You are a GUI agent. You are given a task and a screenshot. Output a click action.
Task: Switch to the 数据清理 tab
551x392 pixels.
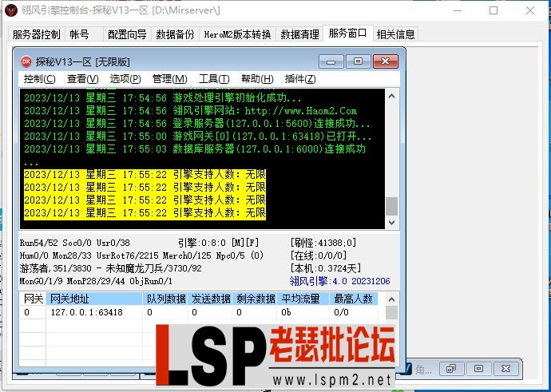click(x=299, y=34)
